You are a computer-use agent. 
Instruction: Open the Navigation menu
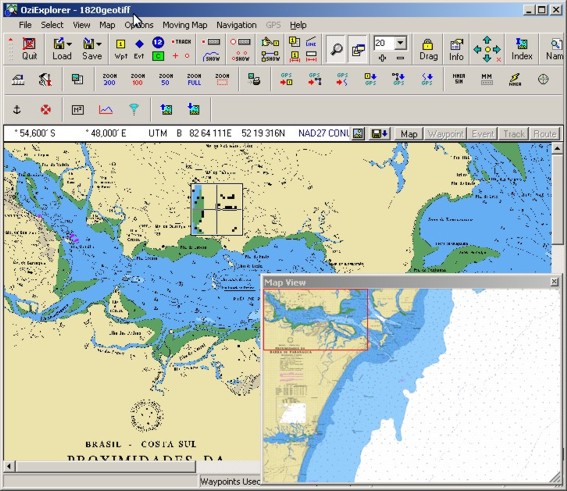click(236, 25)
